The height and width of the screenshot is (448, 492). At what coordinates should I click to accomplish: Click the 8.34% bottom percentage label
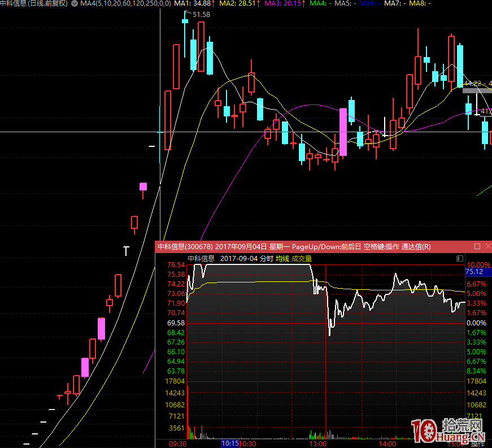(x=476, y=371)
